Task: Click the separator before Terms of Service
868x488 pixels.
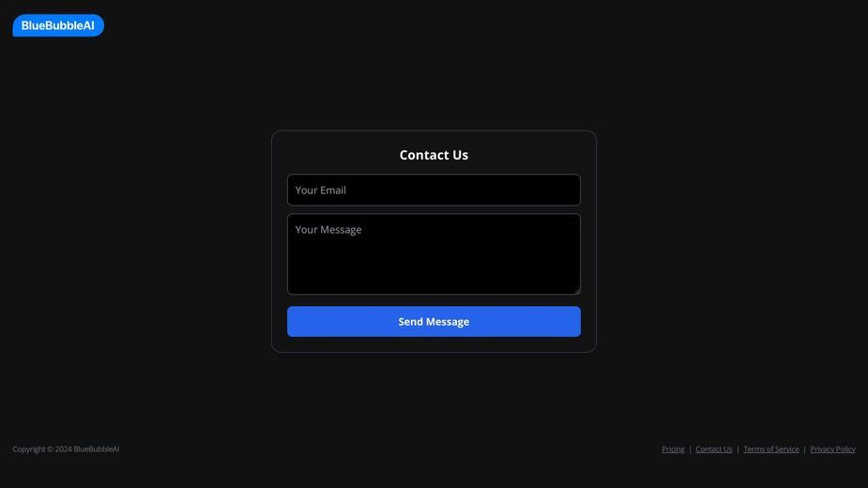Action: click(738, 450)
